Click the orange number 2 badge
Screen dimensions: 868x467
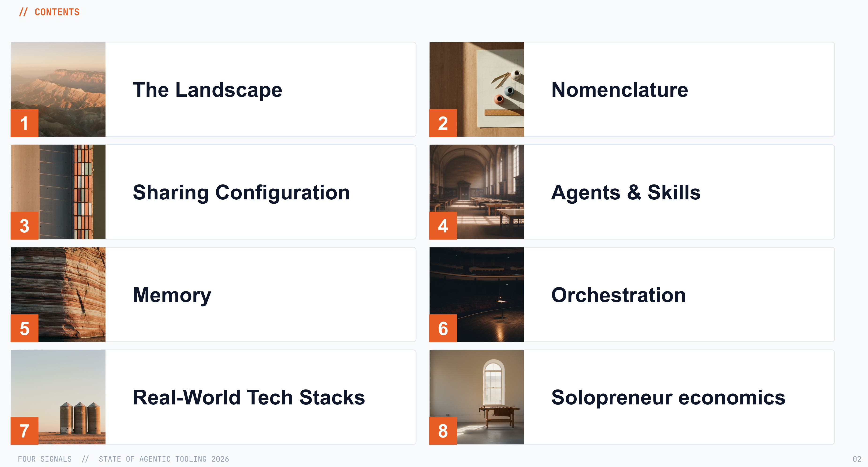click(x=443, y=123)
